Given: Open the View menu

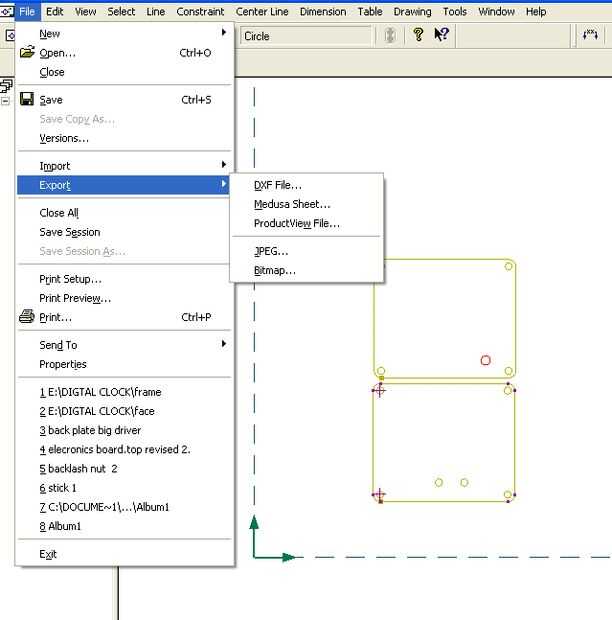Looking at the screenshot, I should coord(85,12).
